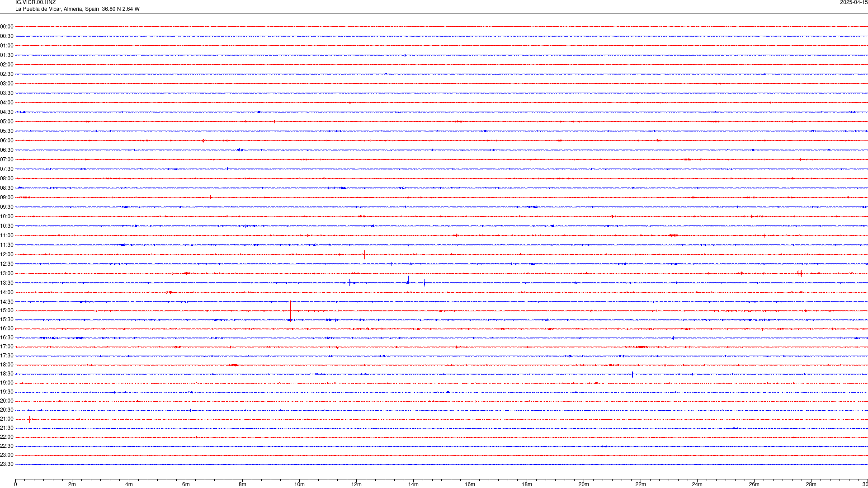Click the small blue spike on the 01:30 trace

(x=405, y=55)
